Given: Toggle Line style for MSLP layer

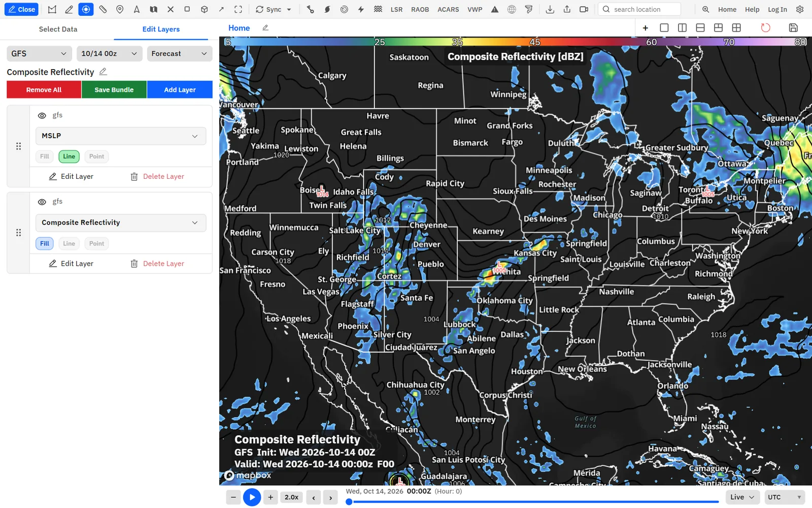Looking at the screenshot, I should pos(69,156).
